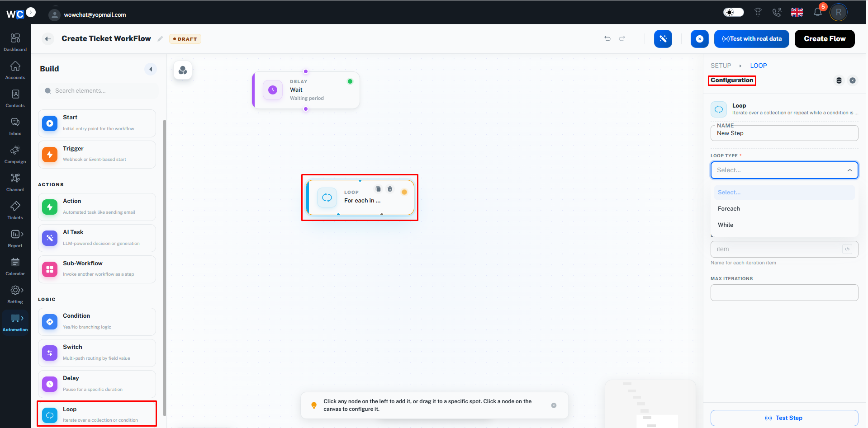This screenshot has width=868, height=428.
Task: Redo the last change
Action: (x=622, y=38)
